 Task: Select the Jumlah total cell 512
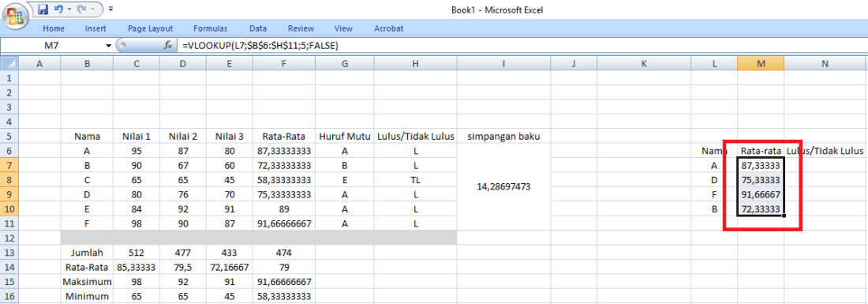point(137,253)
